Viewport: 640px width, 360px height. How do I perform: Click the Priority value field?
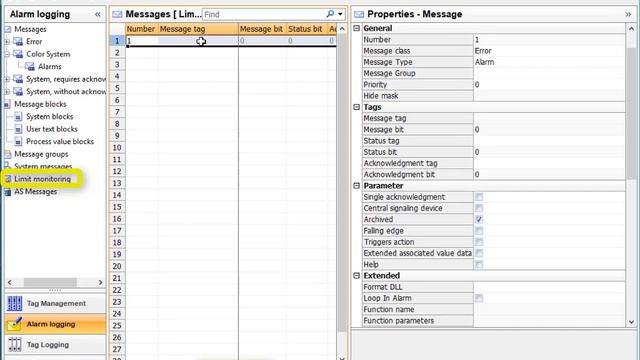[549, 84]
